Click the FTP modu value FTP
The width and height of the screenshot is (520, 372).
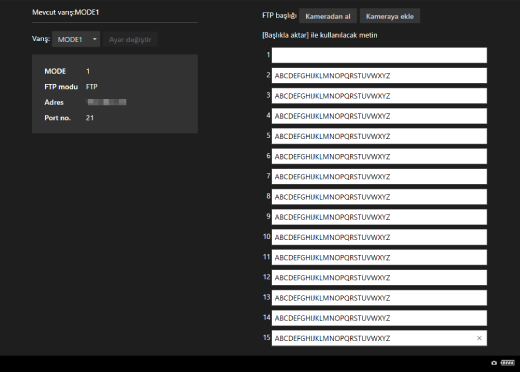click(92, 87)
